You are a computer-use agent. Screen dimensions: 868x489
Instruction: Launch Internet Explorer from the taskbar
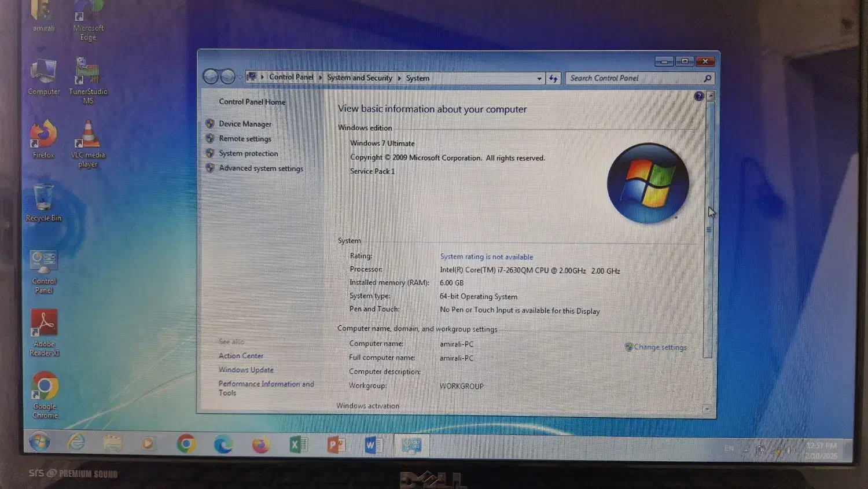tap(76, 443)
